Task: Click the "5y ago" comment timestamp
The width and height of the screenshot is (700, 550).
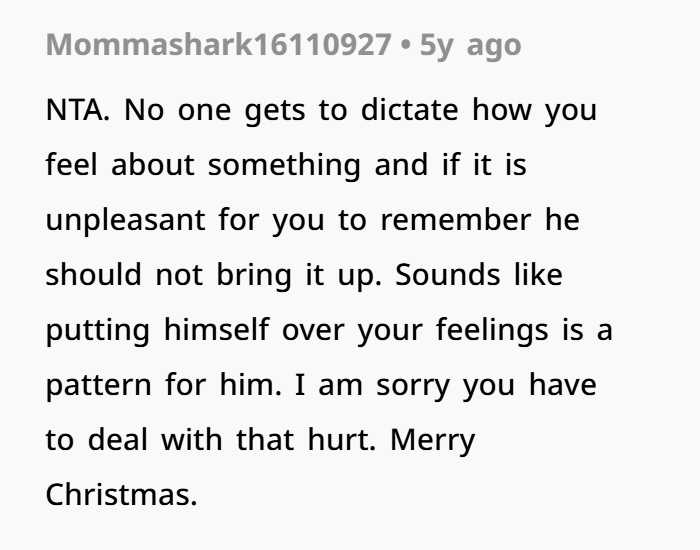Action: click(470, 45)
